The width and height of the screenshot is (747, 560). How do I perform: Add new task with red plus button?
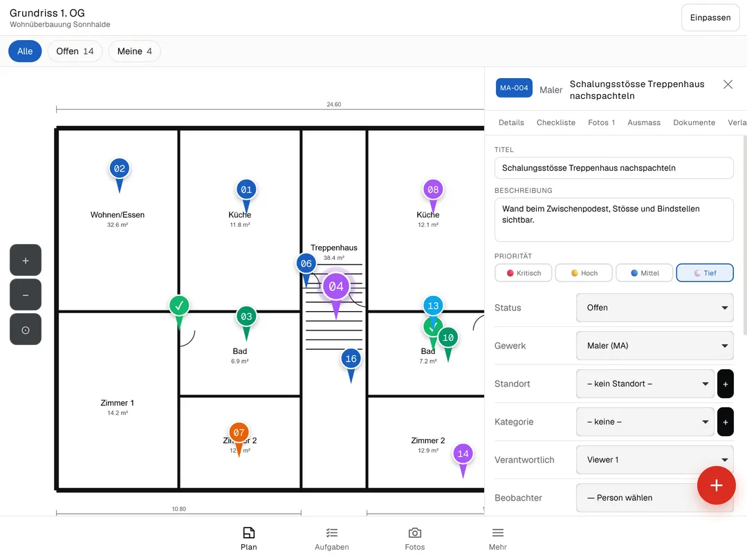pos(717,485)
